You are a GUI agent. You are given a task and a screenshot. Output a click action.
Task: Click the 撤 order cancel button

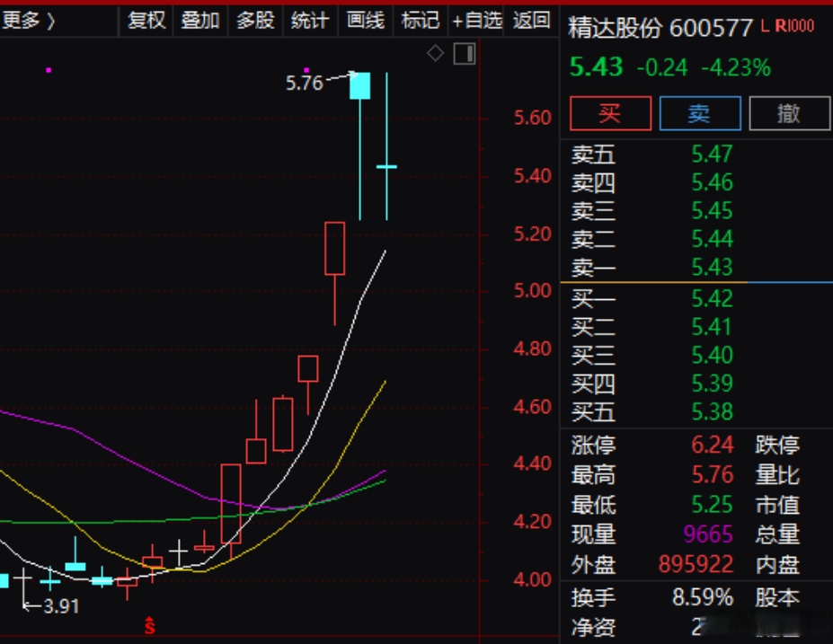pyautogui.click(x=790, y=113)
